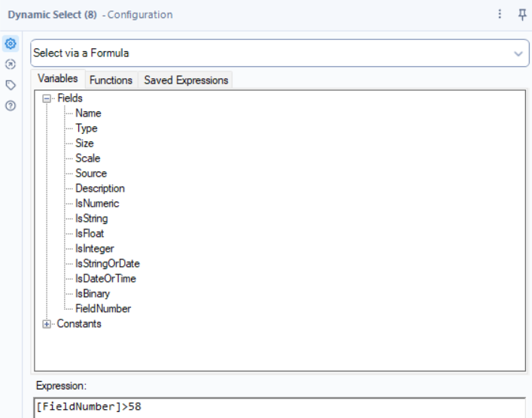Select the Scale field variable
Screen dimensions: 532x418
(88, 159)
